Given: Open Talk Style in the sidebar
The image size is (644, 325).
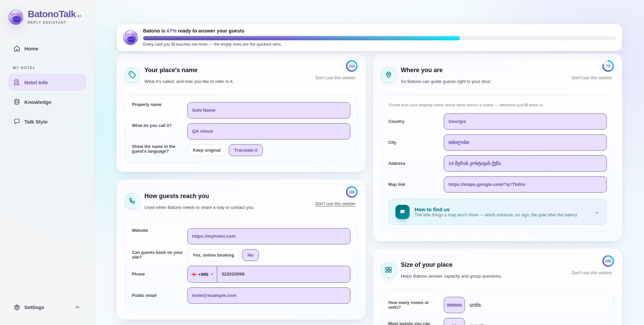Looking at the screenshot, I should click(x=47, y=122).
